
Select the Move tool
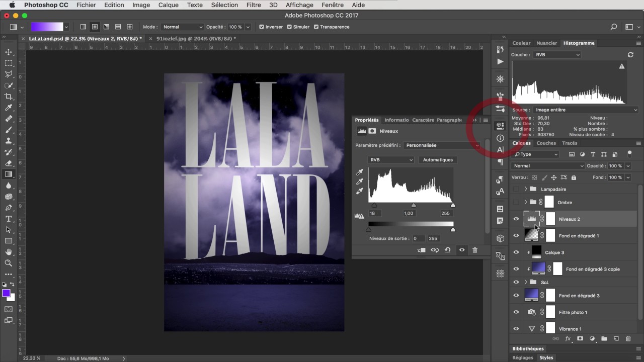[9, 52]
